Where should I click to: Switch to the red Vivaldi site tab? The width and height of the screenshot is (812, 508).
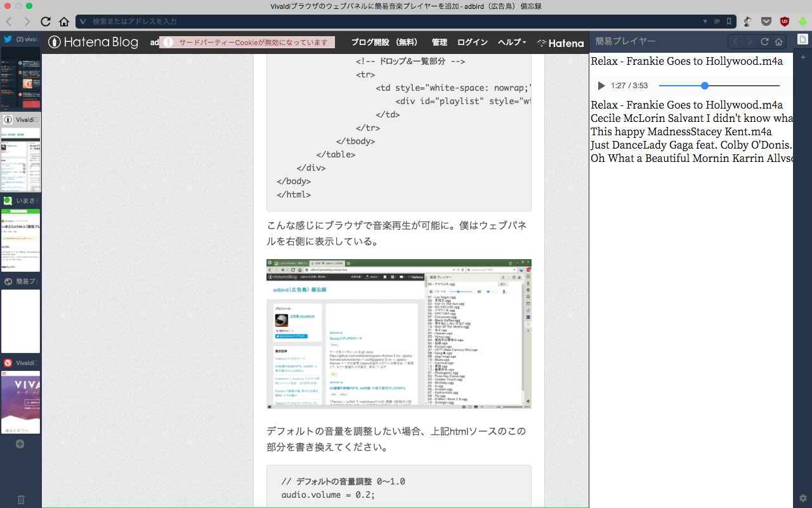pyautogui.click(x=21, y=395)
